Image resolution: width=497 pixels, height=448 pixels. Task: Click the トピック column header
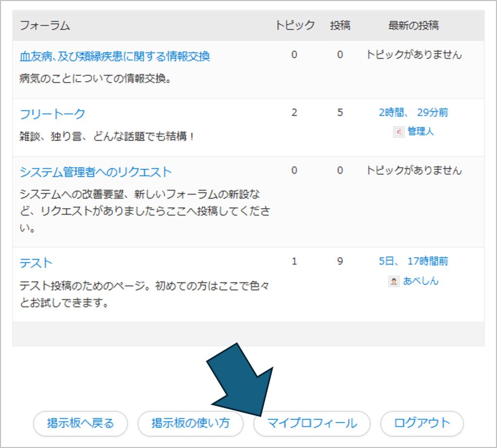click(x=295, y=26)
